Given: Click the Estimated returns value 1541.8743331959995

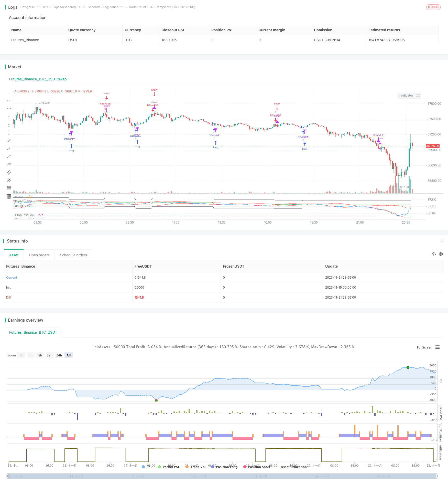Looking at the screenshot, I should (x=386, y=40).
